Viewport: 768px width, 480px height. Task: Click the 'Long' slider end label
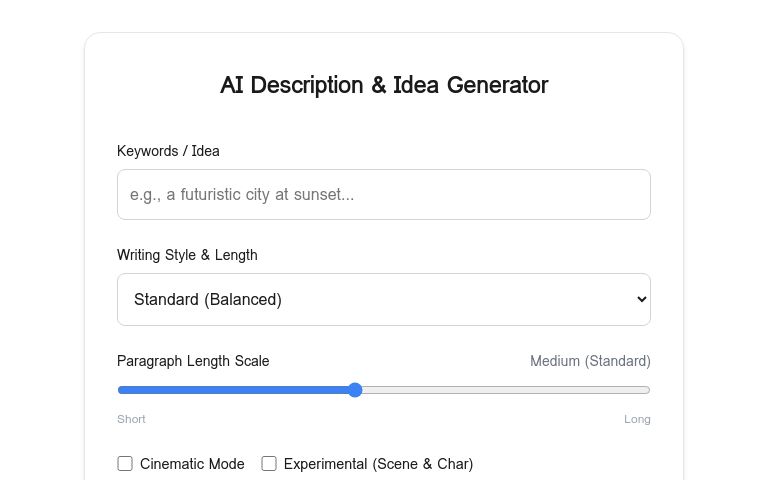[x=637, y=419]
